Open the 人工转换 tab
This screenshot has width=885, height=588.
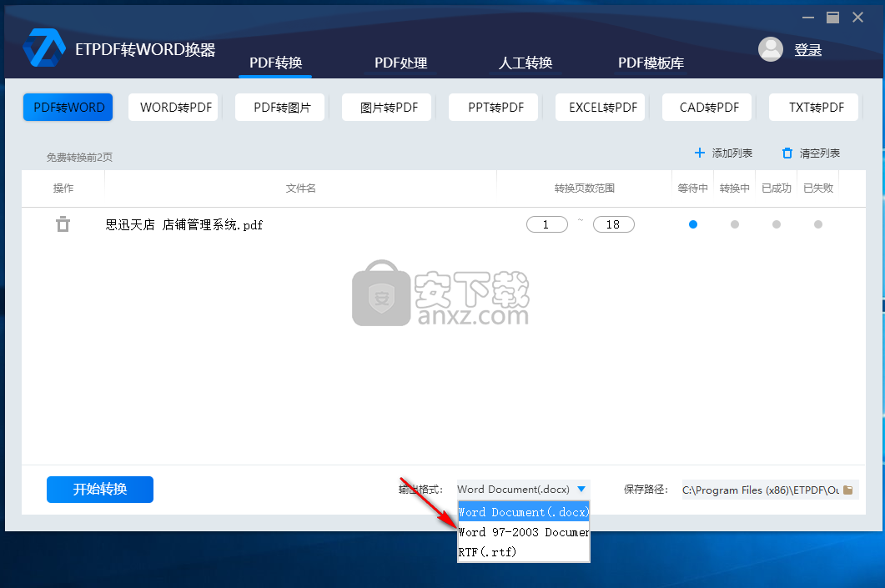[525, 63]
